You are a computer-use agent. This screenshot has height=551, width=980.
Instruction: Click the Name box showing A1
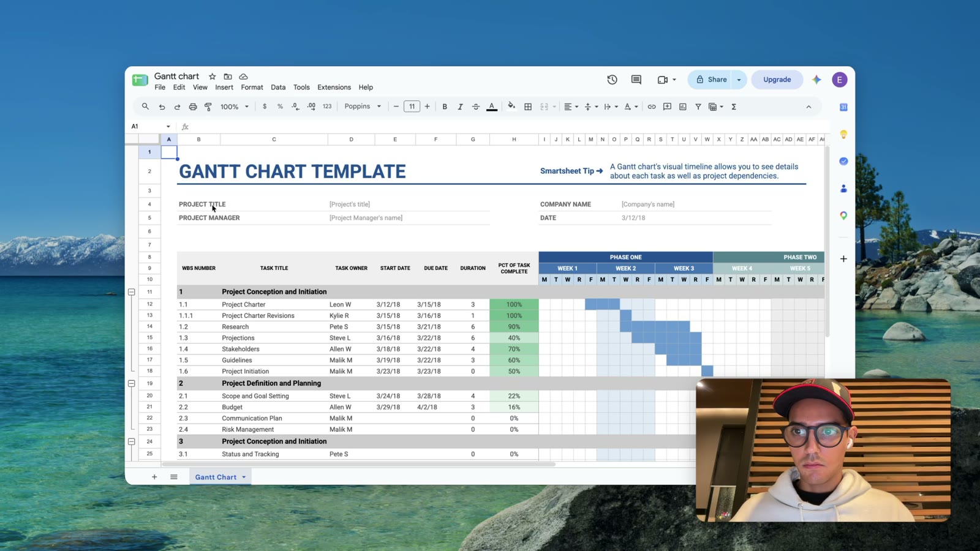click(x=151, y=127)
